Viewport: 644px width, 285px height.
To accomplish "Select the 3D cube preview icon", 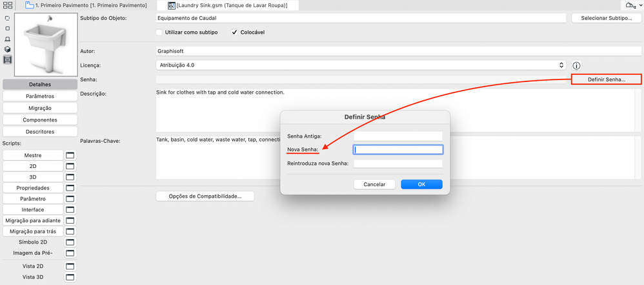I will point(7,49).
